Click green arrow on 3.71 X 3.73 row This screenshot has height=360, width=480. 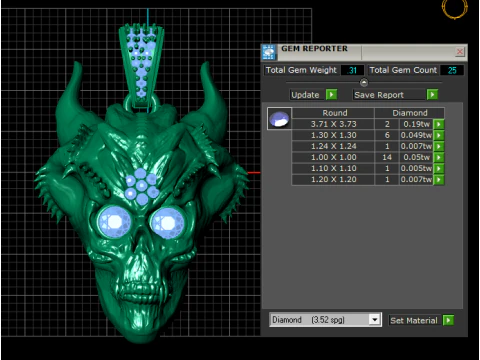(439, 124)
